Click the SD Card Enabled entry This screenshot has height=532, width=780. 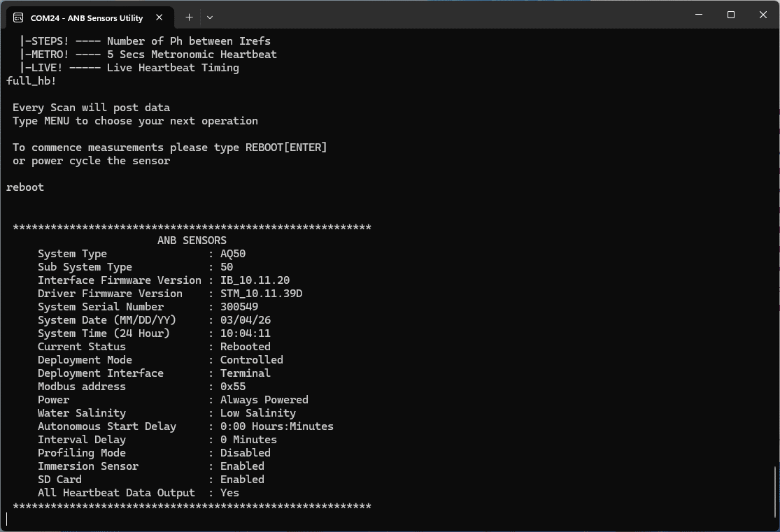click(x=140, y=479)
